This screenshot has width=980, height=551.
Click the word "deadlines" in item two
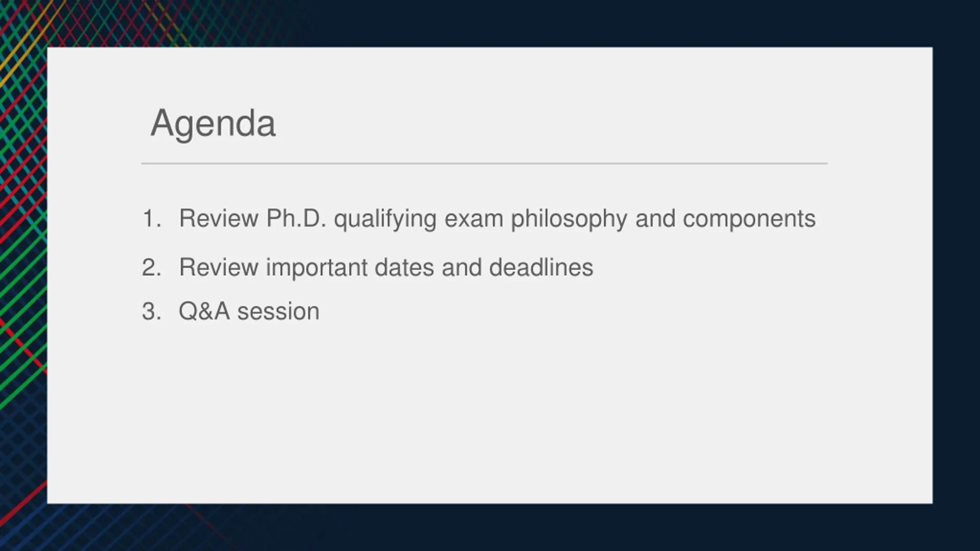coord(541,267)
